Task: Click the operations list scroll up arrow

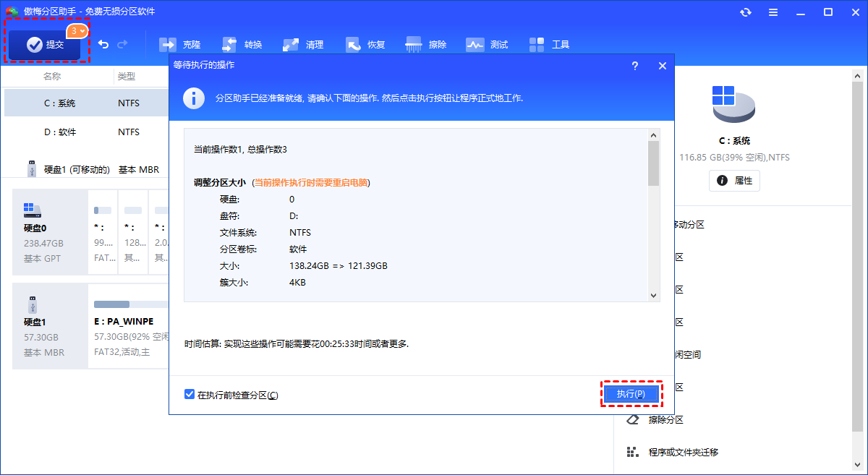Action: [653, 135]
